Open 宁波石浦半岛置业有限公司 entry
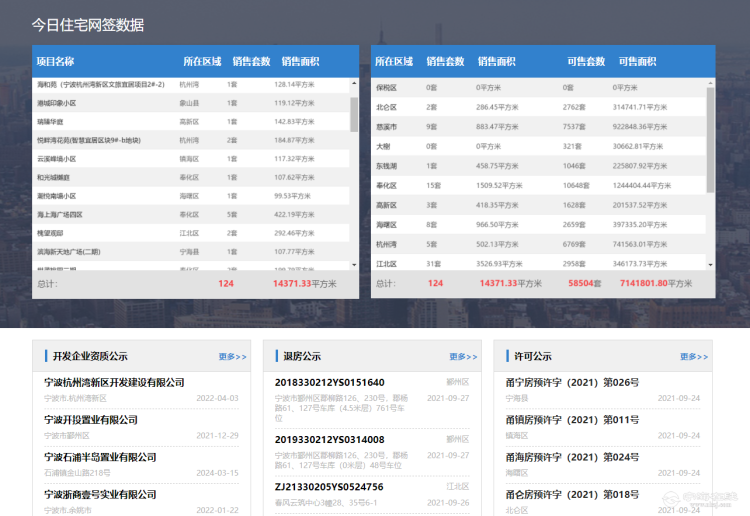750x516 pixels. (100, 457)
